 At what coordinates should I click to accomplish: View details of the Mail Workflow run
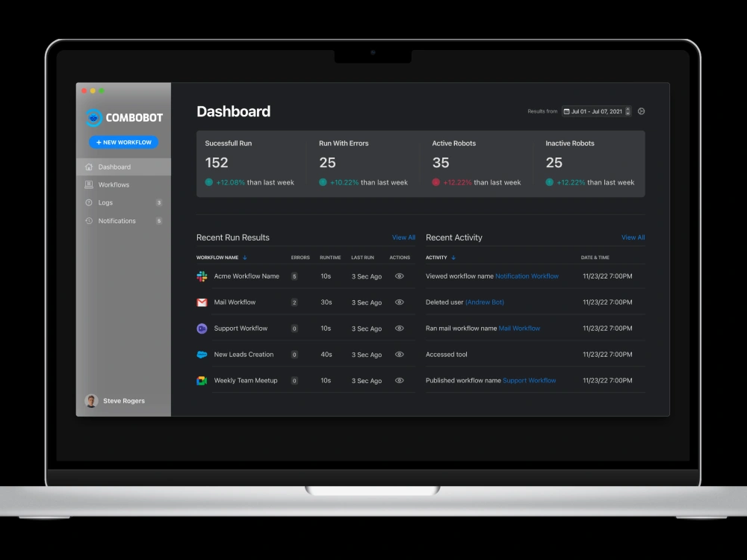(400, 302)
